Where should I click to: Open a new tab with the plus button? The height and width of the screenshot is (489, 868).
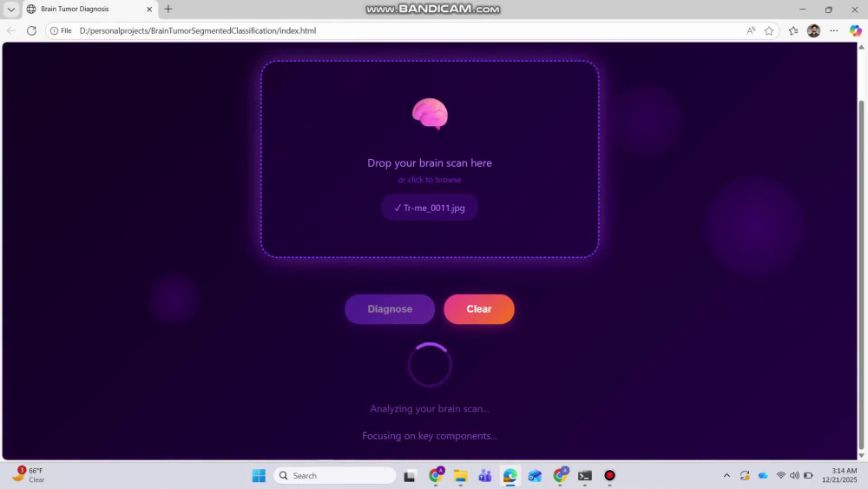tap(168, 9)
